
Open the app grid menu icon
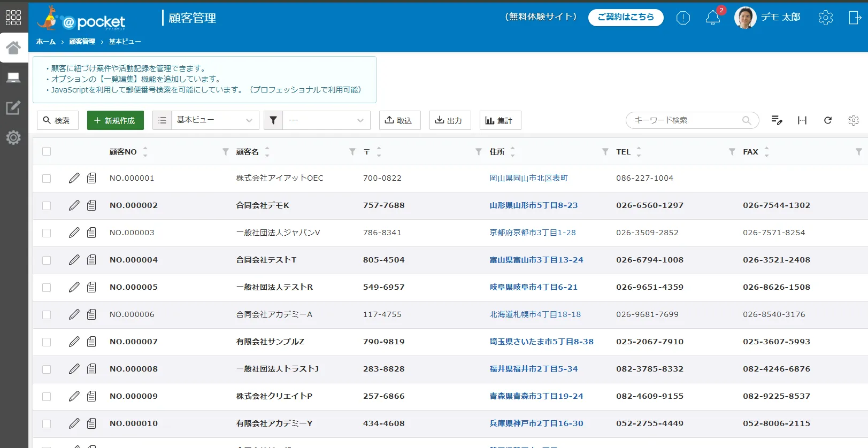pos(13,18)
